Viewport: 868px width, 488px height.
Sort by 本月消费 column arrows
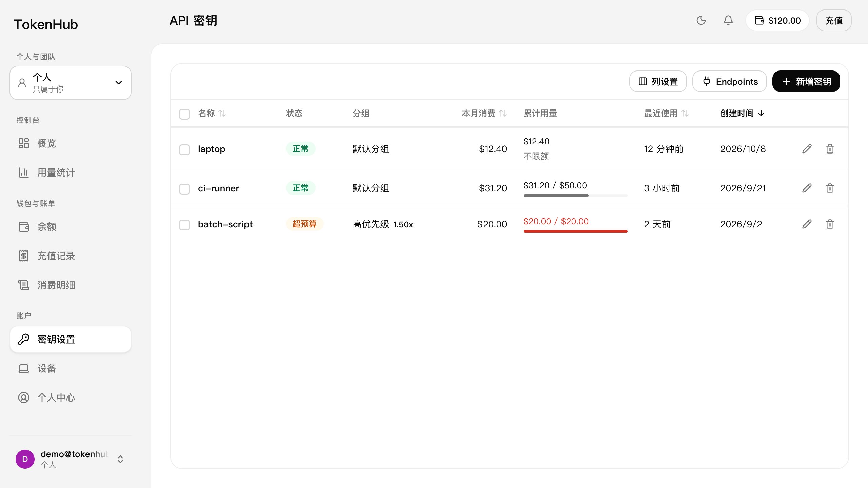(503, 113)
